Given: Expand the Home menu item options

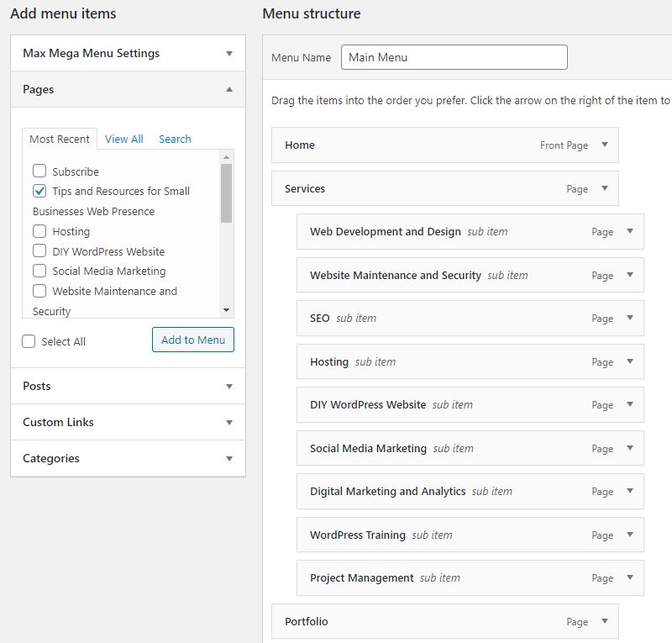Looking at the screenshot, I should (604, 145).
